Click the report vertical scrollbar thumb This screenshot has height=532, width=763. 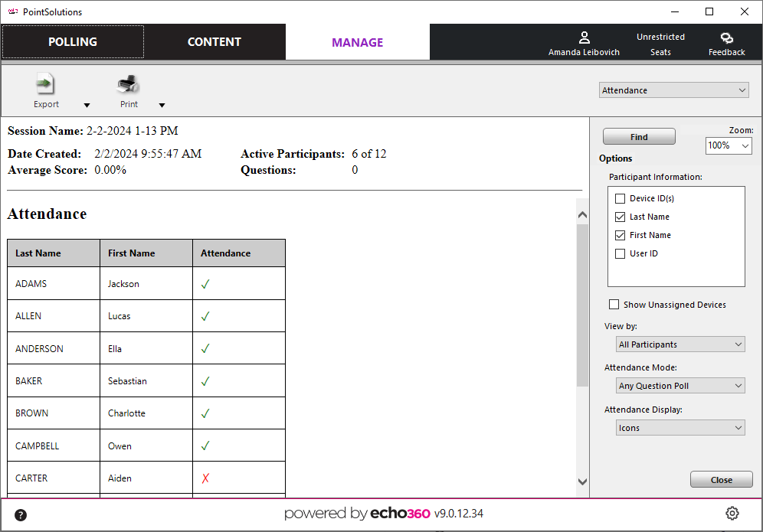point(582,305)
